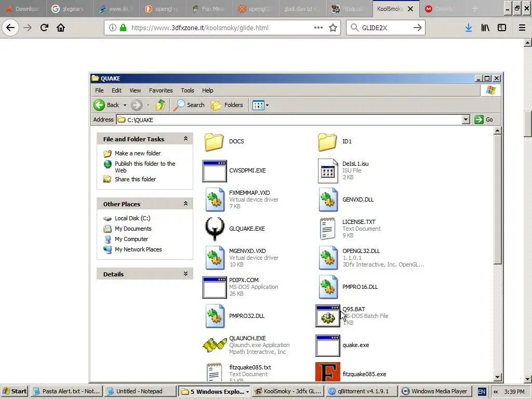Viewport: 532px width, 399px height.
Task: Open the Explorer Search tool
Action: (x=189, y=105)
